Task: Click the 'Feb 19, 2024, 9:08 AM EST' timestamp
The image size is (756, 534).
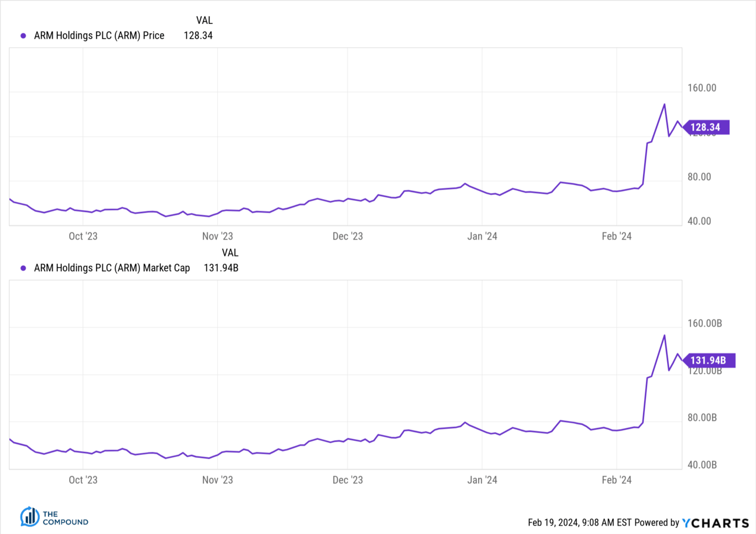Action: 580,522
